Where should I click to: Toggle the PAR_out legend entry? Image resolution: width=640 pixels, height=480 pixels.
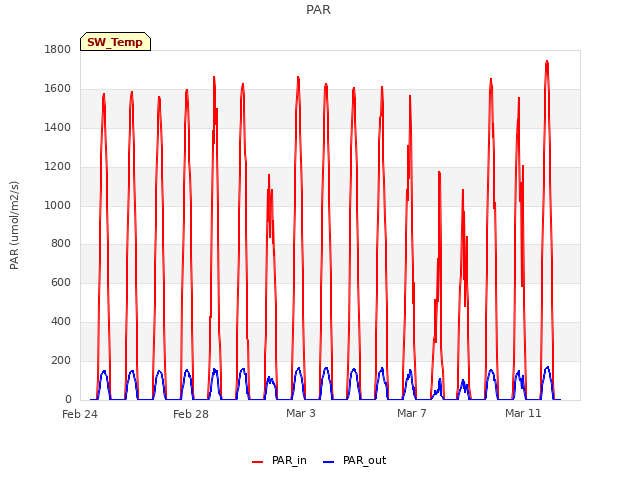click(354, 461)
